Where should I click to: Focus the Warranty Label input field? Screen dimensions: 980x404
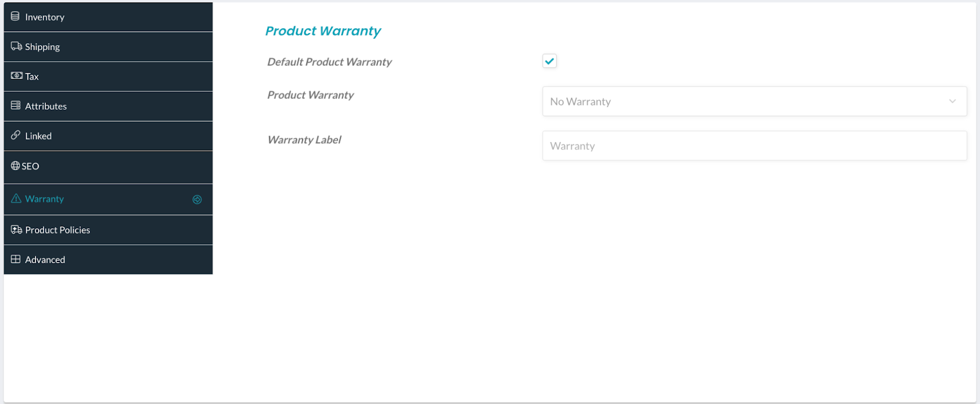pos(755,146)
